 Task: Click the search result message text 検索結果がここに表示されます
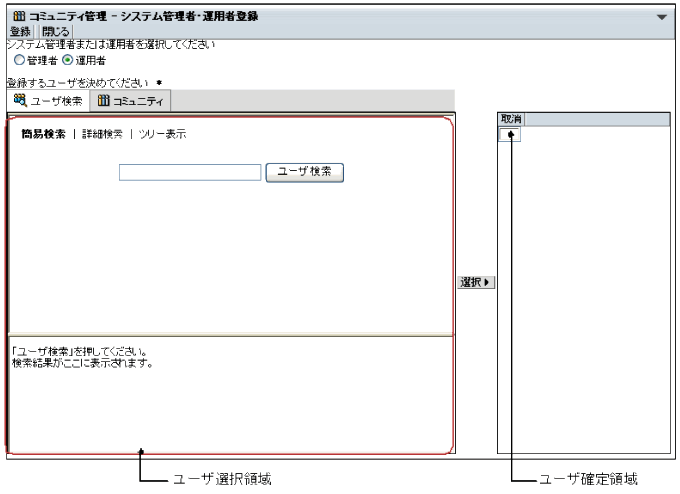click(82, 363)
